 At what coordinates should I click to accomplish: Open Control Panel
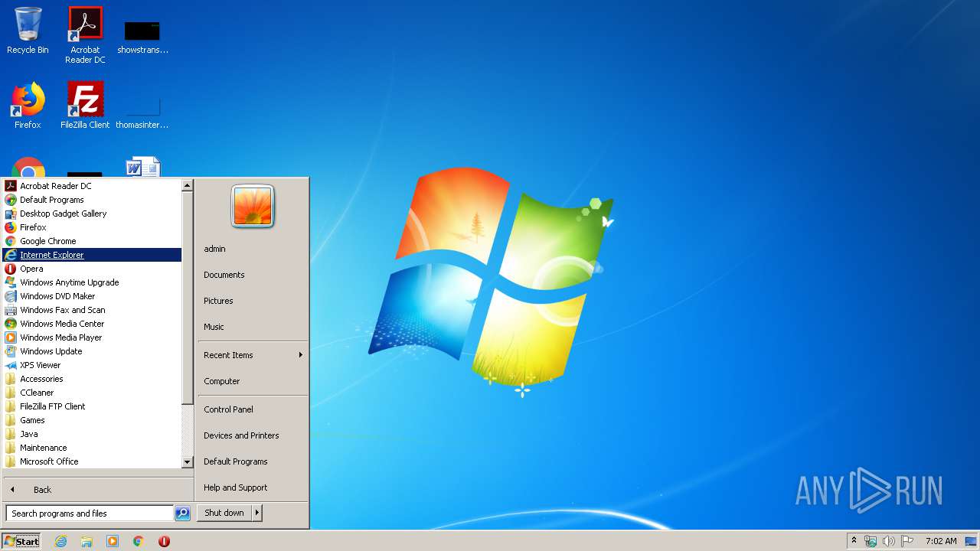pyautogui.click(x=252, y=409)
